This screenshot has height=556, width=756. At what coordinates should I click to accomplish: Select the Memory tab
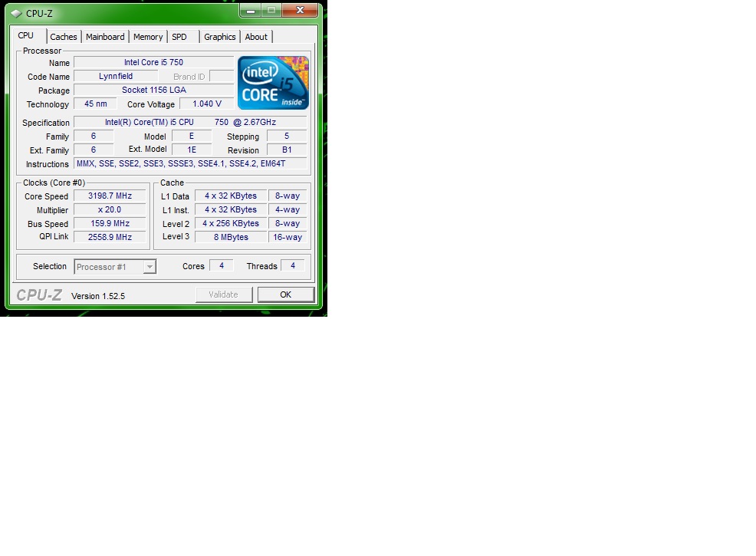point(148,37)
